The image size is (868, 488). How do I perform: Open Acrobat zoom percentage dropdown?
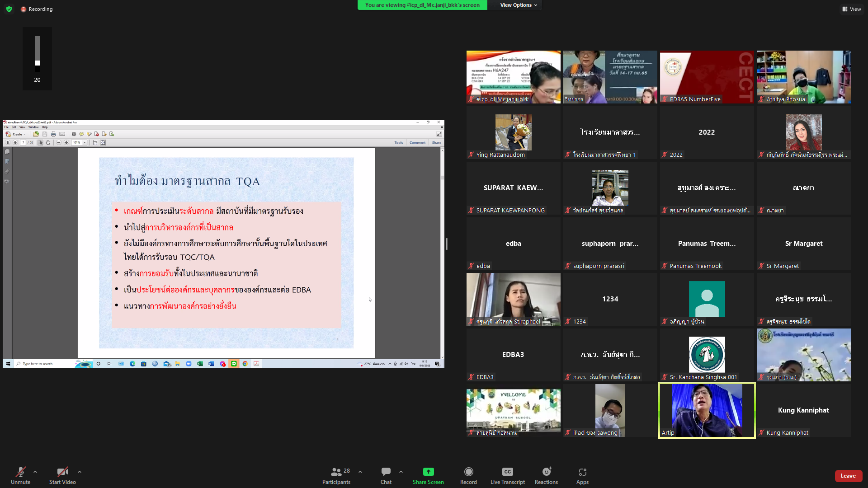[x=85, y=142]
